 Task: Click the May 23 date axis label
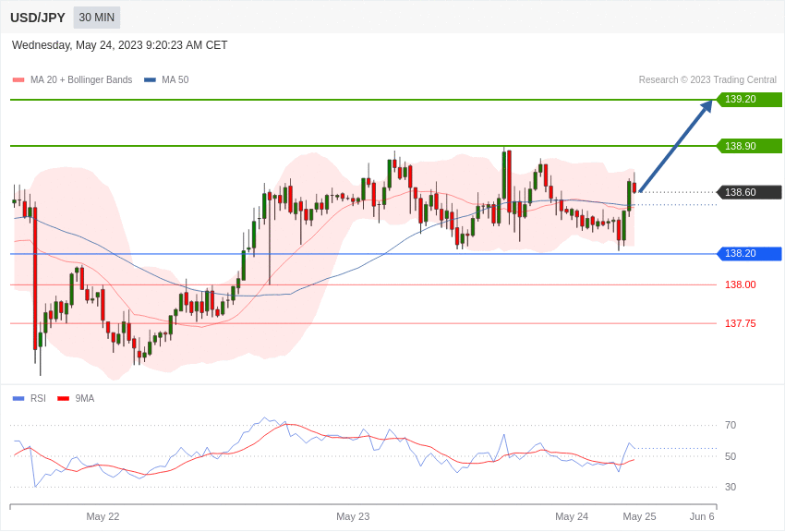353,516
